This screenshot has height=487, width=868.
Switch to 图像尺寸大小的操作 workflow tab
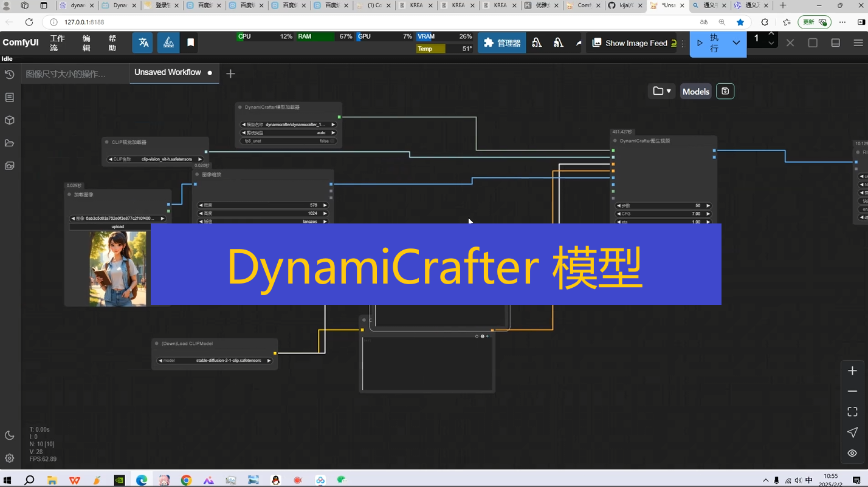pos(66,73)
